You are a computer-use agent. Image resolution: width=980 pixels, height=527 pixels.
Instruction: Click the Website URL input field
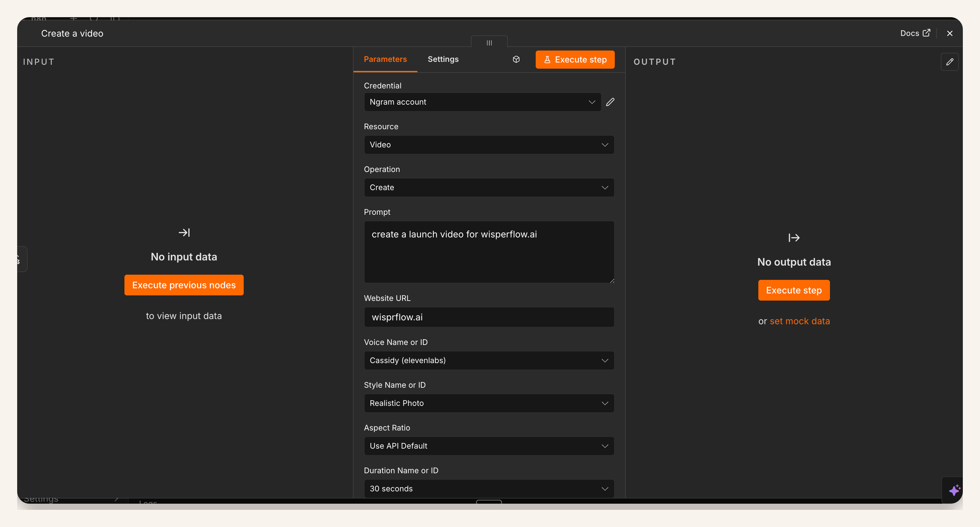click(x=489, y=317)
